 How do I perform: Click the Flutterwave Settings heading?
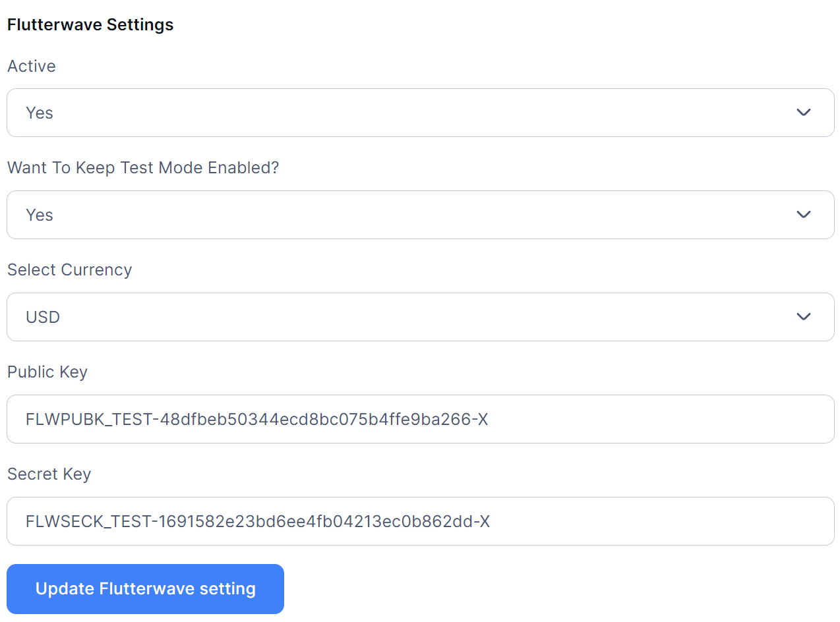(90, 25)
